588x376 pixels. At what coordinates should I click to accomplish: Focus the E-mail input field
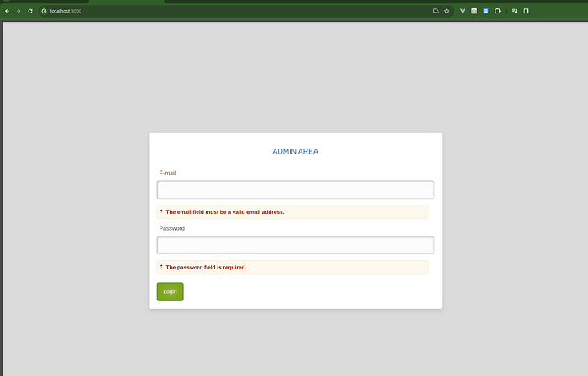tap(296, 190)
